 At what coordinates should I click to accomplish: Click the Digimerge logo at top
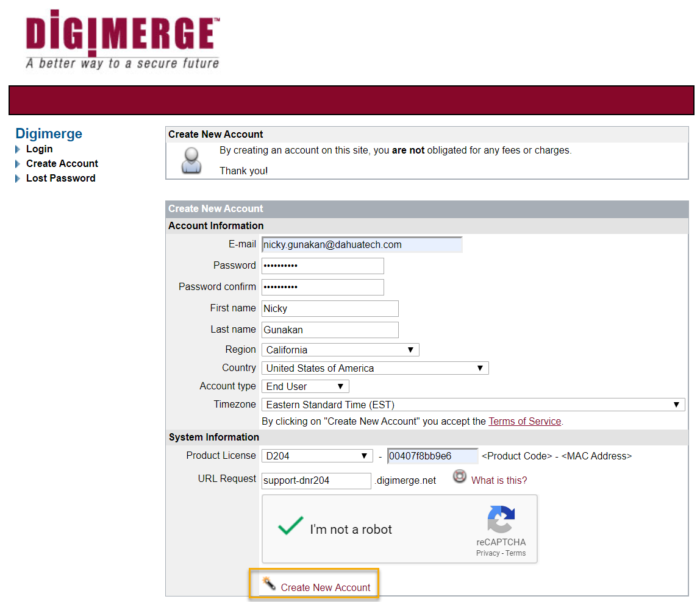[x=123, y=39]
